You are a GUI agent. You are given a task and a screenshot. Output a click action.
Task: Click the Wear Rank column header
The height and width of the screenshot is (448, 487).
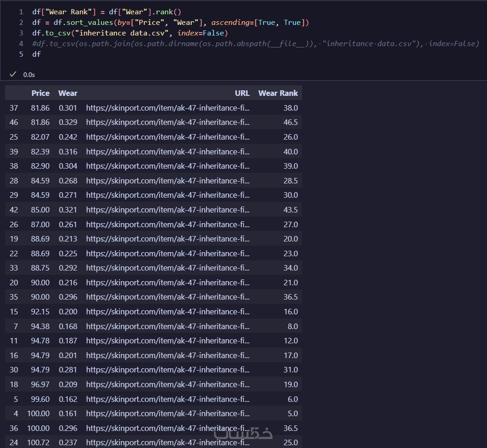pos(278,93)
